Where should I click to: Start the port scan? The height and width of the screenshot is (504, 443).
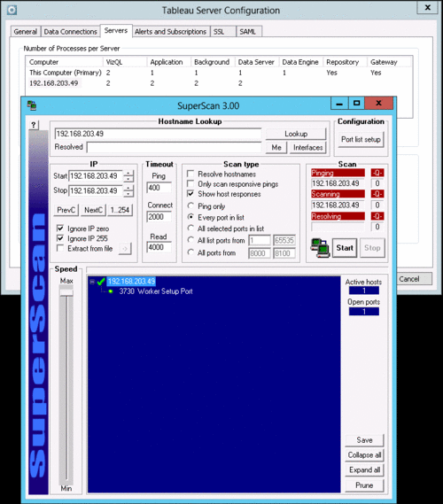345,248
